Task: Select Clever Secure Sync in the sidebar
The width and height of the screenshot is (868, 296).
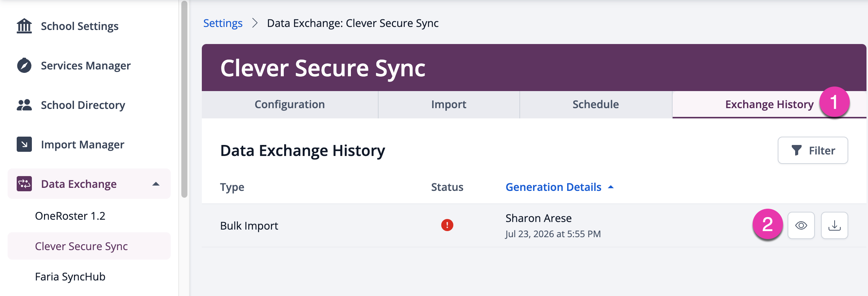Action: (x=89, y=246)
